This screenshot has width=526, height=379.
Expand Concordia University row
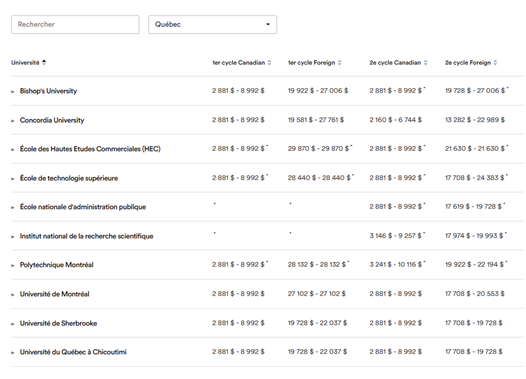(x=13, y=121)
